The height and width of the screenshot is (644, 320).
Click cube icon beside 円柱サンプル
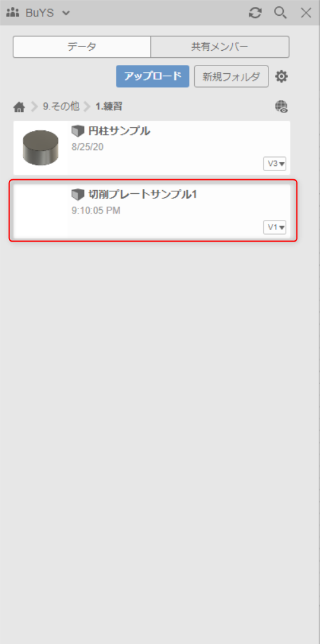78,132
